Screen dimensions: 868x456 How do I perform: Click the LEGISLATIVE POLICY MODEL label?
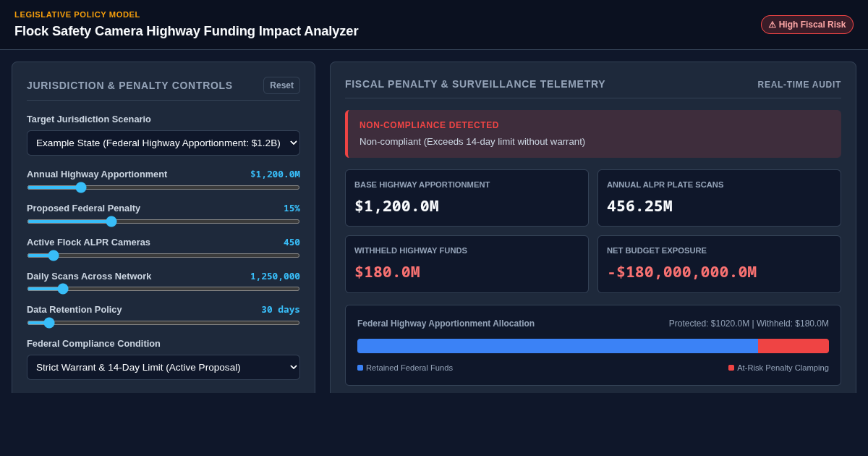77,14
